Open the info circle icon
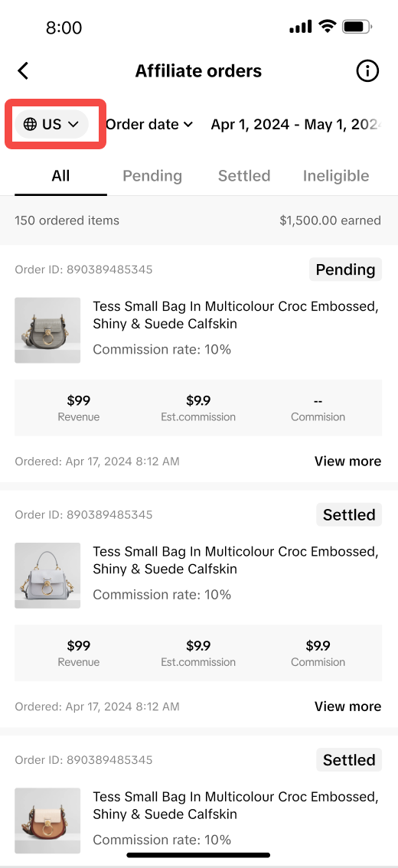This screenshot has height=868, width=398. [x=367, y=71]
